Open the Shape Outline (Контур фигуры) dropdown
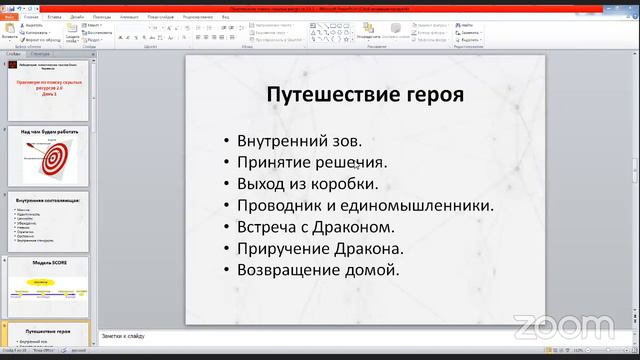 pyautogui.click(x=429, y=33)
